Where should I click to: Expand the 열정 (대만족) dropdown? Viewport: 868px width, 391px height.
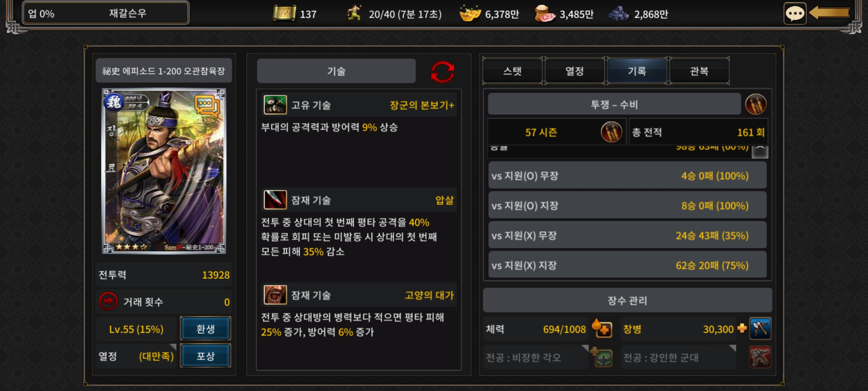pos(136,356)
